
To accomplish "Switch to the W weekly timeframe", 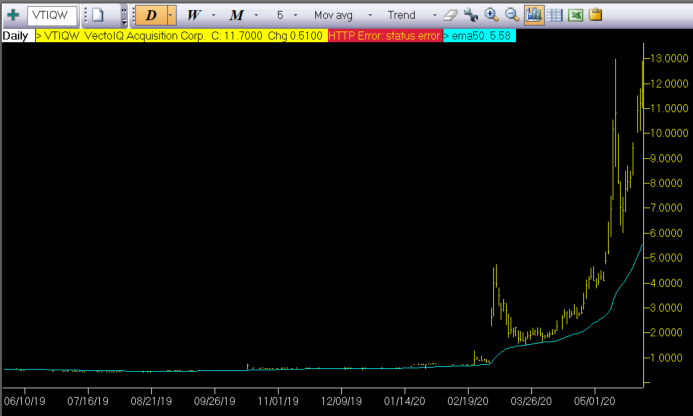I will pos(193,15).
